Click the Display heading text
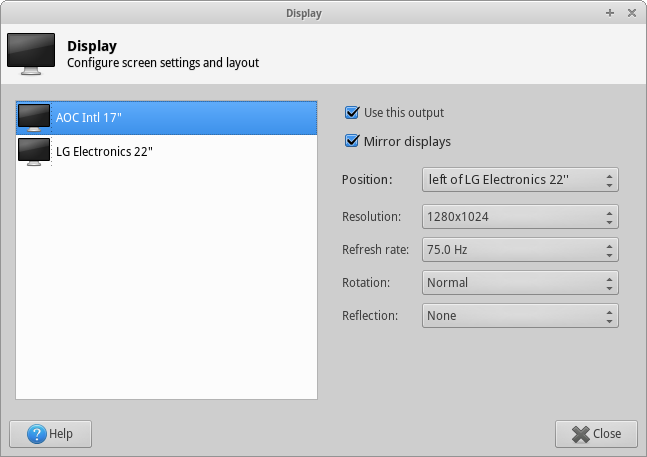The width and height of the screenshot is (647, 457). coord(92,46)
